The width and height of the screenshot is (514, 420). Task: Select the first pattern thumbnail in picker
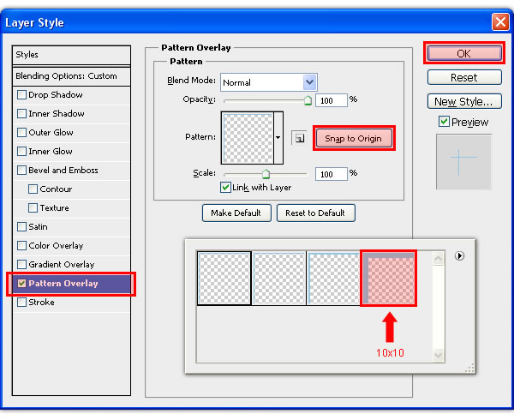tap(224, 279)
